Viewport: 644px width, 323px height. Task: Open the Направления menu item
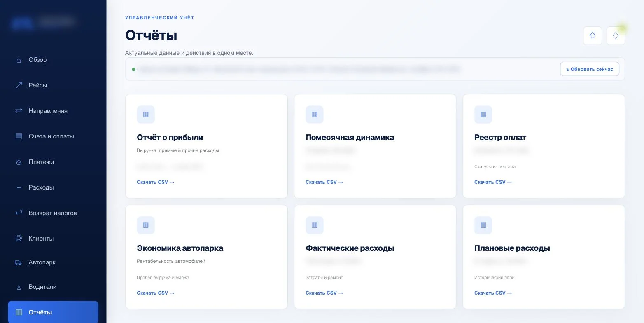coord(53,111)
